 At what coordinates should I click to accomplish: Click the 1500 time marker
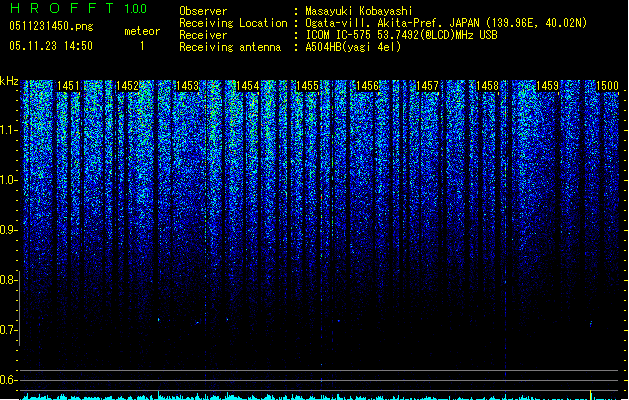(x=607, y=86)
